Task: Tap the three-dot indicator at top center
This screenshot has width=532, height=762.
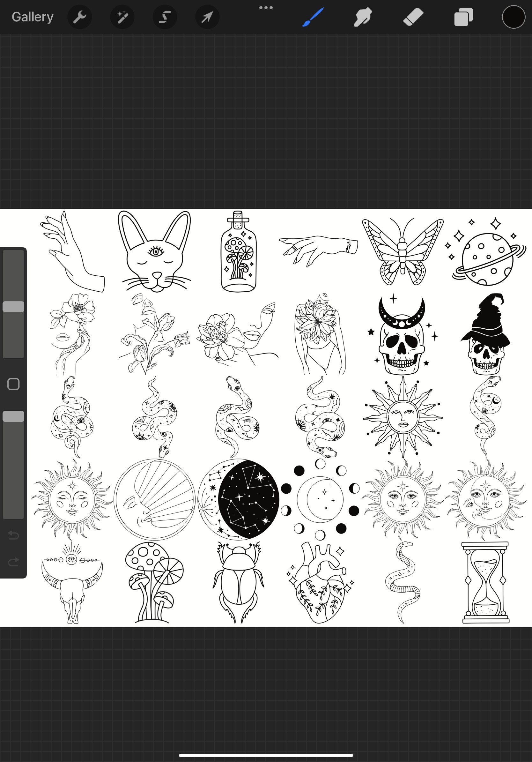Action: coord(266,7)
